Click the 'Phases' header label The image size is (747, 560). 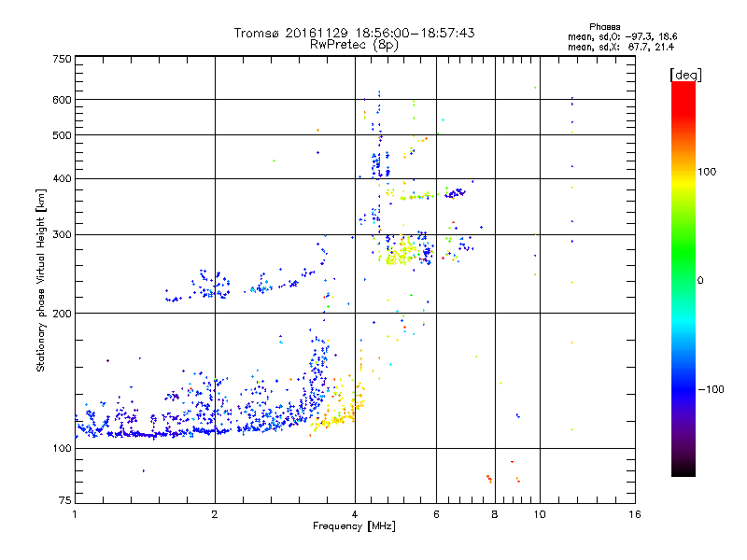click(604, 27)
